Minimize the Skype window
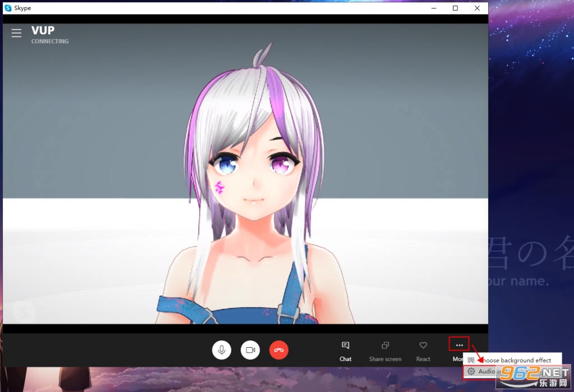The image size is (574, 392). tap(434, 8)
